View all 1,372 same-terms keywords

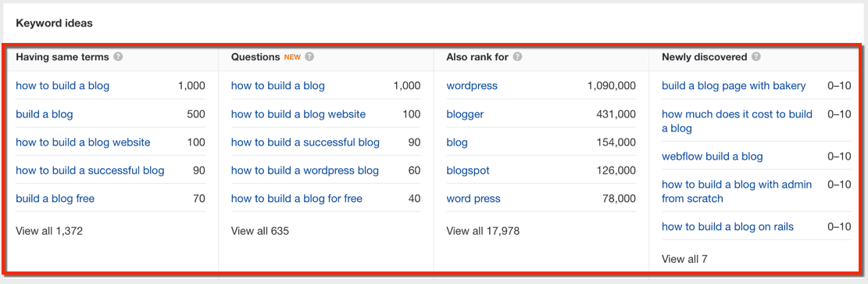coord(49,231)
